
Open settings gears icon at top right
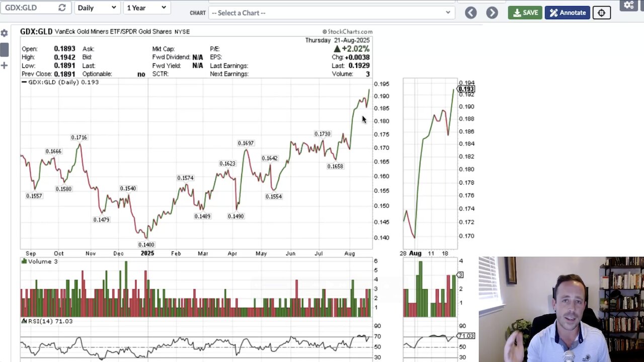tap(629, 5)
